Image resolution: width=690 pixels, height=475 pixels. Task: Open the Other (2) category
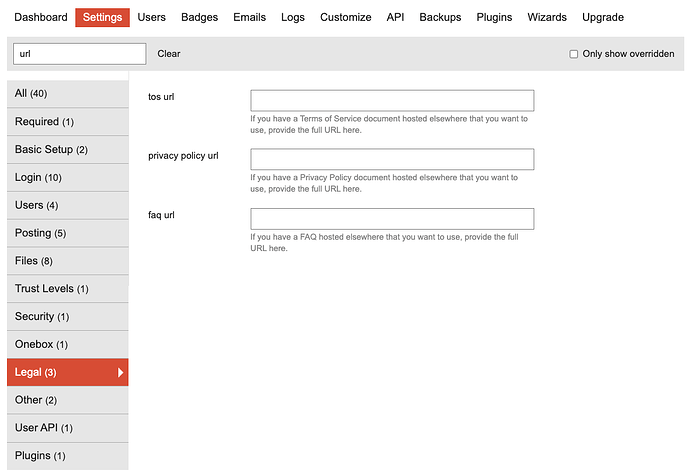tap(68, 400)
